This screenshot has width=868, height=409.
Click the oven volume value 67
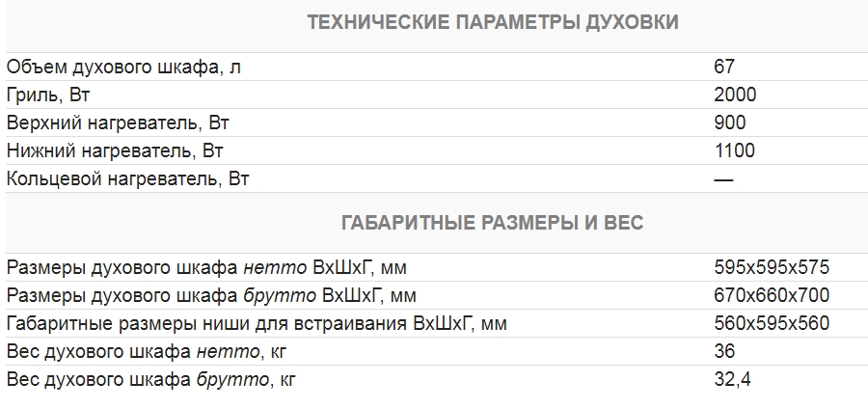(724, 67)
